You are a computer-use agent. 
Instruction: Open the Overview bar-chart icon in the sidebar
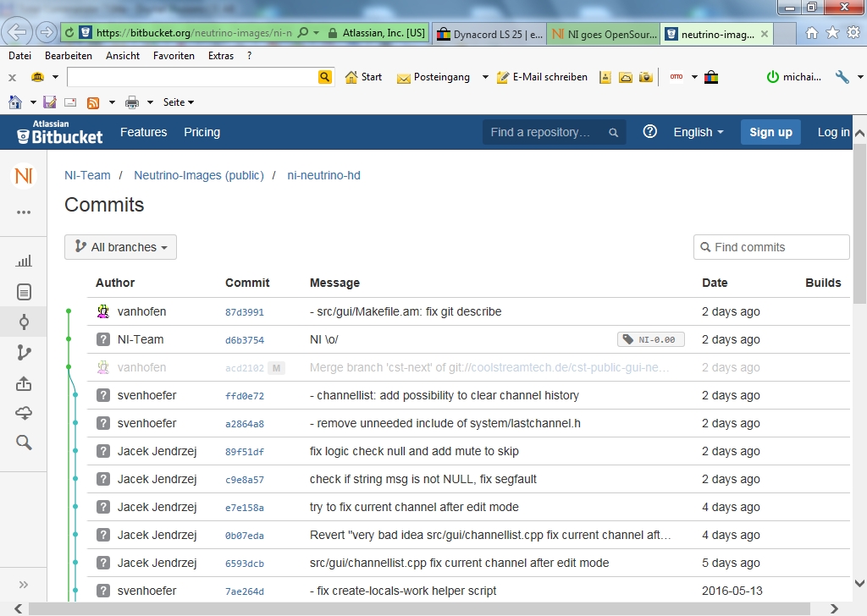coord(24,262)
